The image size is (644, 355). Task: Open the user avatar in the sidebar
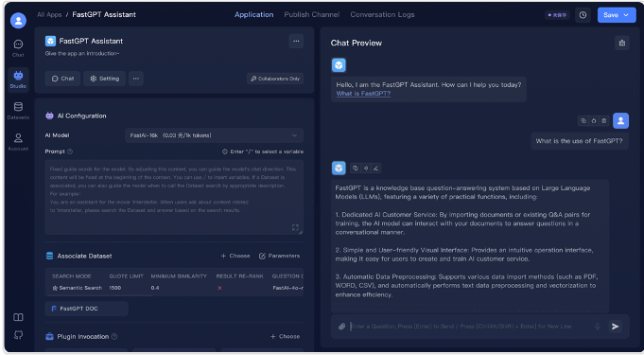tap(19, 21)
